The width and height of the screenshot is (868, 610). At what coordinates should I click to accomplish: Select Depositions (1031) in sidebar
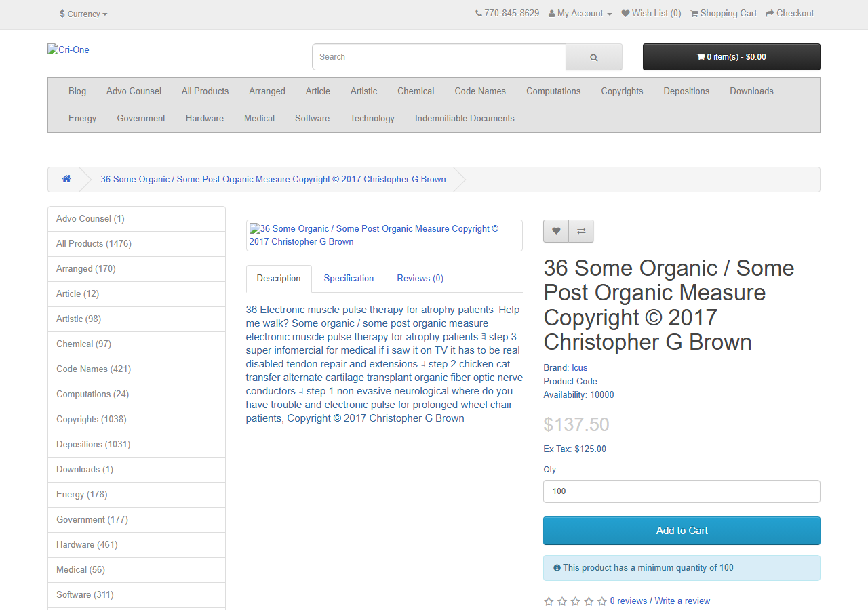click(x=136, y=445)
